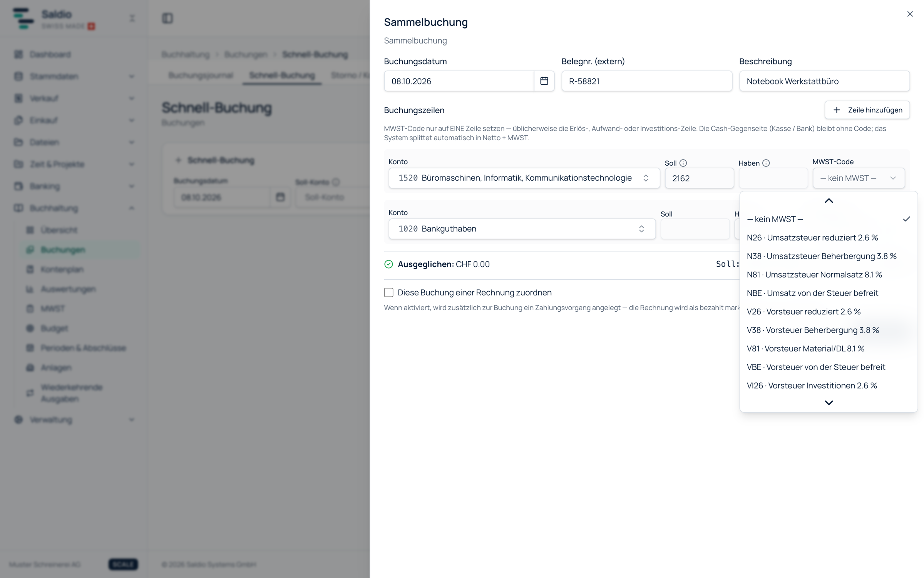Open the calendar picker for Buchungsdatum
This screenshot has width=924, height=578.
coord(544,81)
